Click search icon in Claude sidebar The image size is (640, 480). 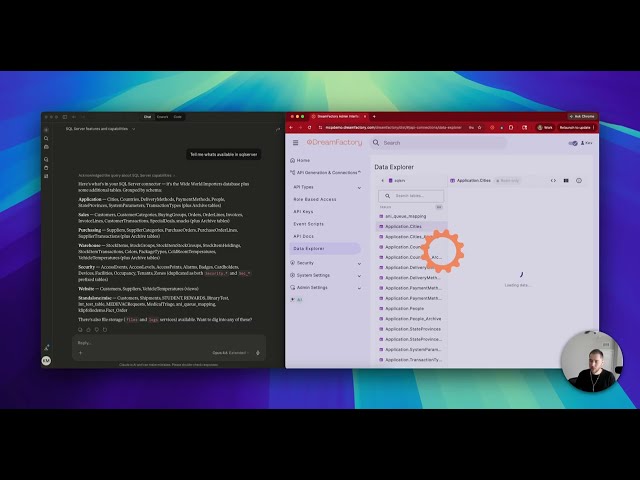(46, 138)
